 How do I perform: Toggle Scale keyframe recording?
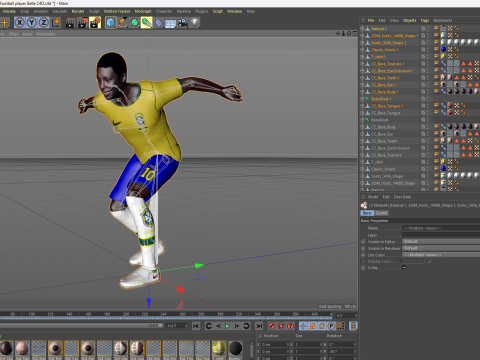coord(312,326)
